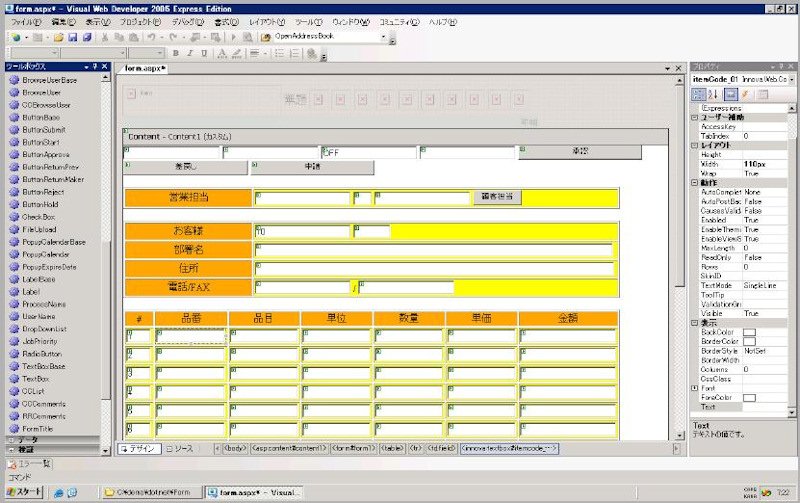
Task: Click the bulleted list toolbar icon
Action: (279, 53)
